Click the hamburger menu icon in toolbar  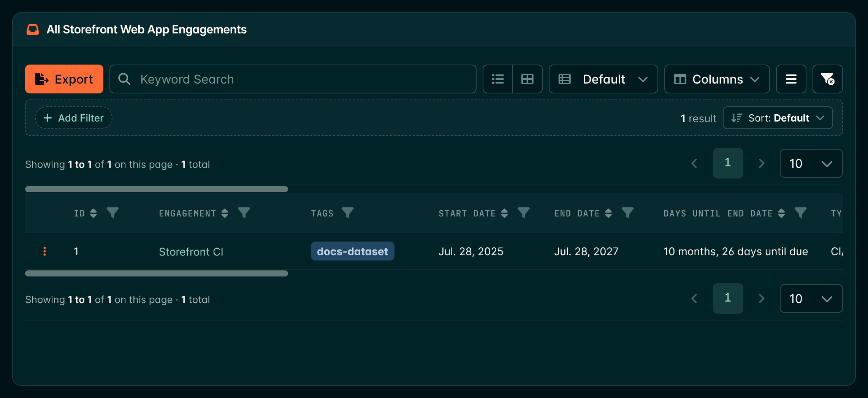[791, 79]
